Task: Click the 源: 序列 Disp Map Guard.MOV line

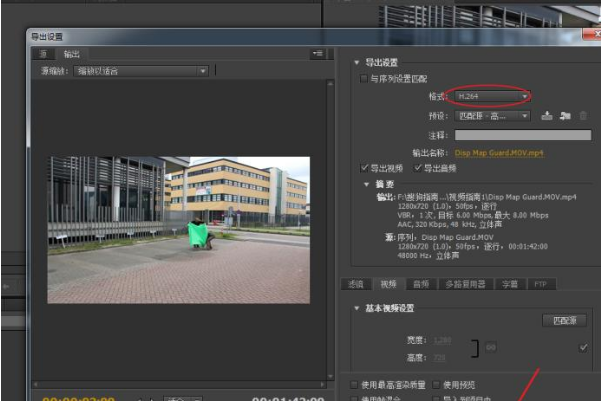Action: coord(439,237)
